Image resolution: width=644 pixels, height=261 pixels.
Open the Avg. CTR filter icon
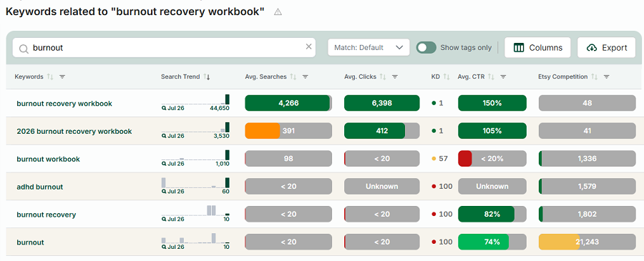(x=503, y=77)
